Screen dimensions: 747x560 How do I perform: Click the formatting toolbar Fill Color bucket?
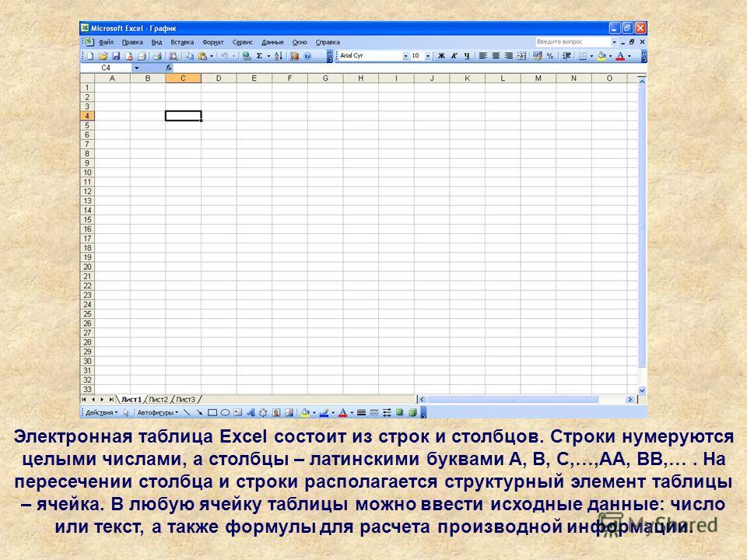pos(601,56)
